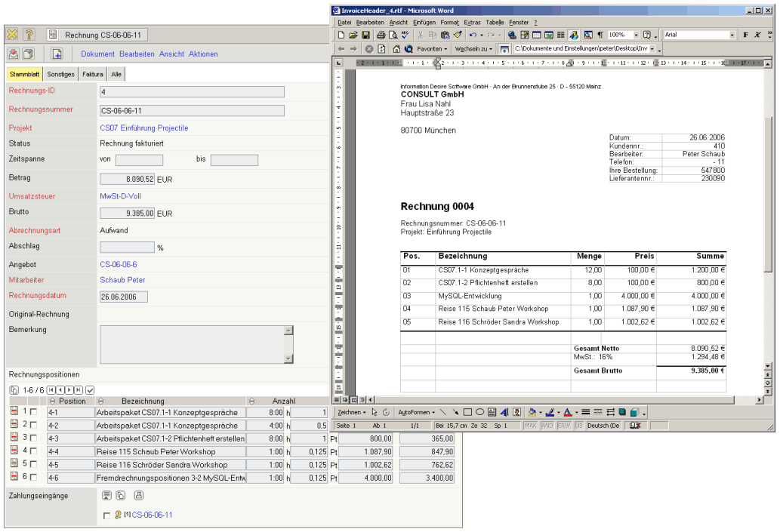Screen dimensions: 780x532
Task: Click the yellow question mark help icon
Action: [29, 35]
